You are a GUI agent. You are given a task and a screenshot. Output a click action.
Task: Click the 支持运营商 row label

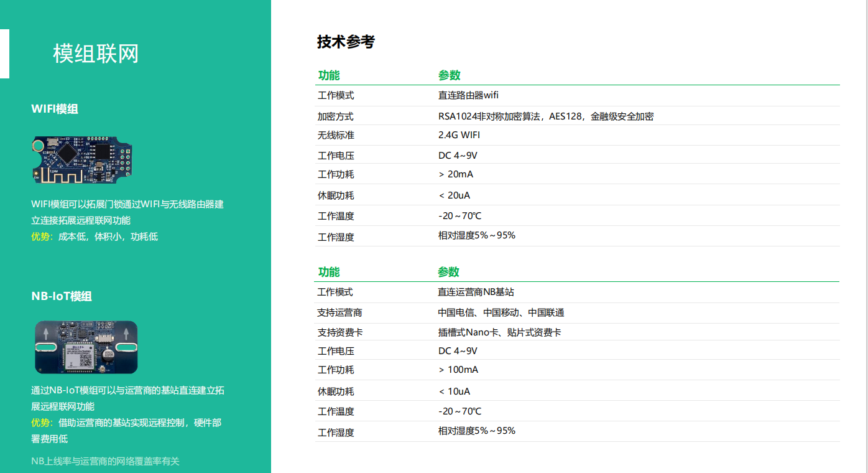340,312
